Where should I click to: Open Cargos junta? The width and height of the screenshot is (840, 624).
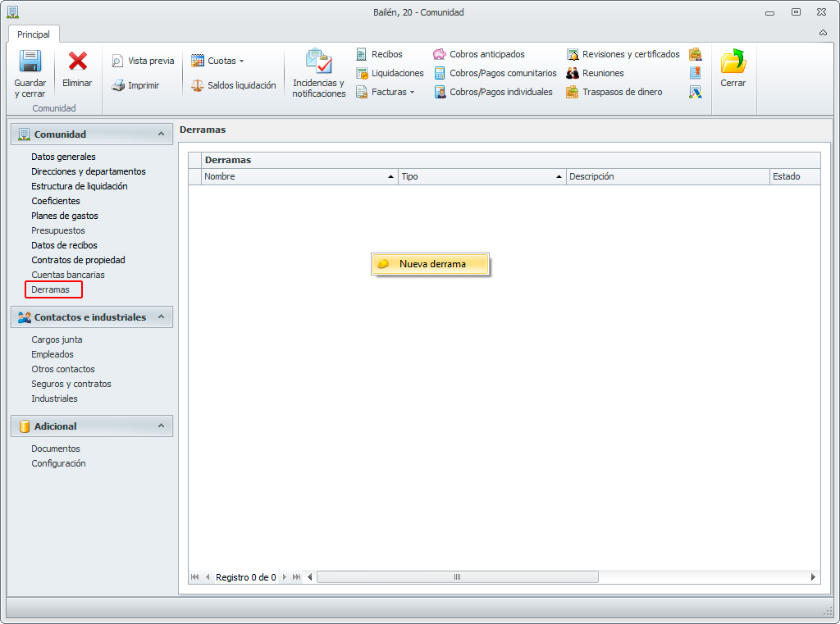click(x=57, y=339)
